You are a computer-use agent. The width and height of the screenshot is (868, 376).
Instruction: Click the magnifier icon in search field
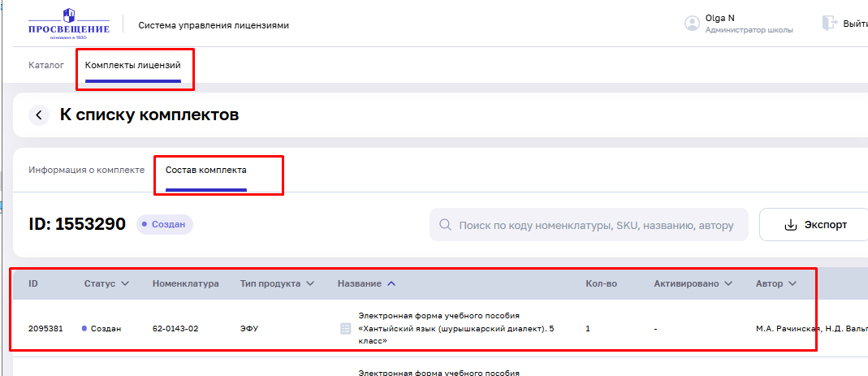point(445,225)
